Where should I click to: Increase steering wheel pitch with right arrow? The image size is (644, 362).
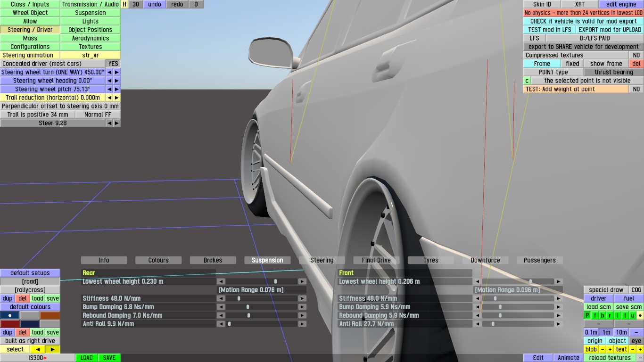point(117,89)
